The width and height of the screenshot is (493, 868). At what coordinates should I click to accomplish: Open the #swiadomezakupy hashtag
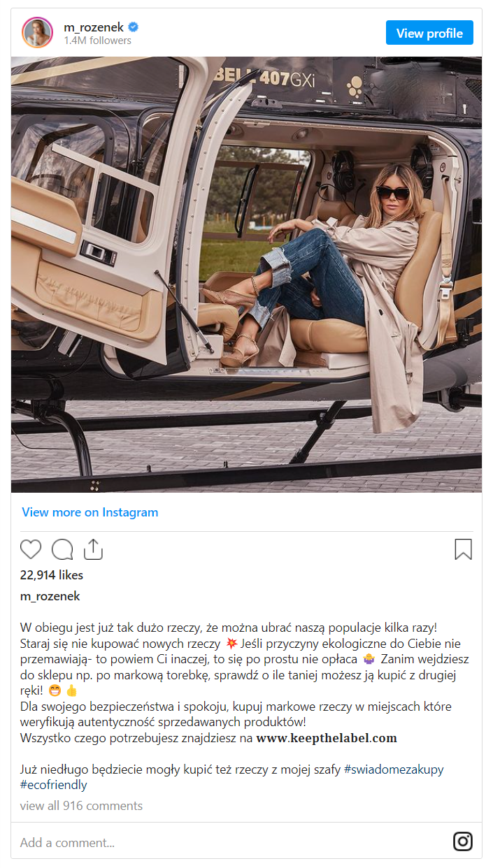394,769
